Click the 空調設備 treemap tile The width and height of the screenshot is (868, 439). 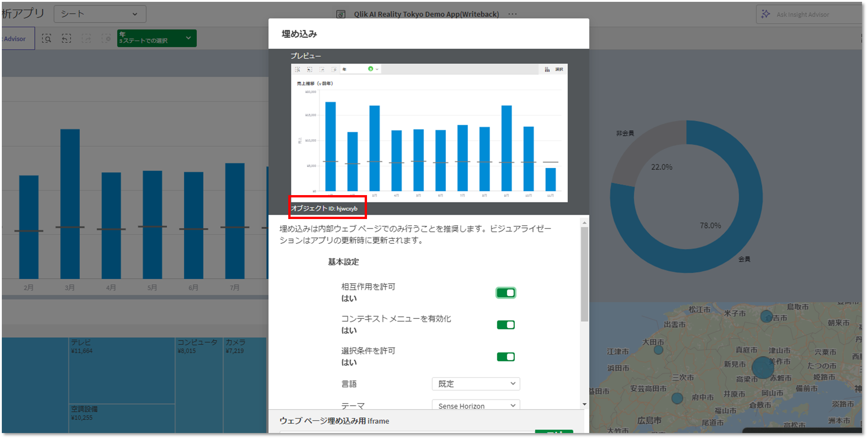(122, 418)
